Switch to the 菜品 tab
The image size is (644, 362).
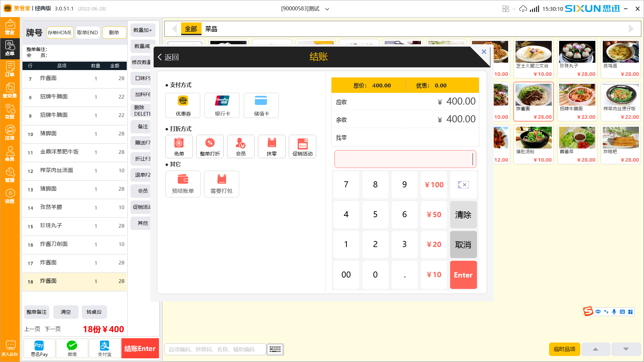[211, 29]
